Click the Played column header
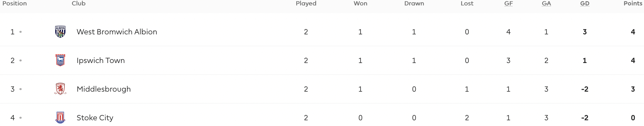This screenshot has width=644, height=126. (306, 3)
